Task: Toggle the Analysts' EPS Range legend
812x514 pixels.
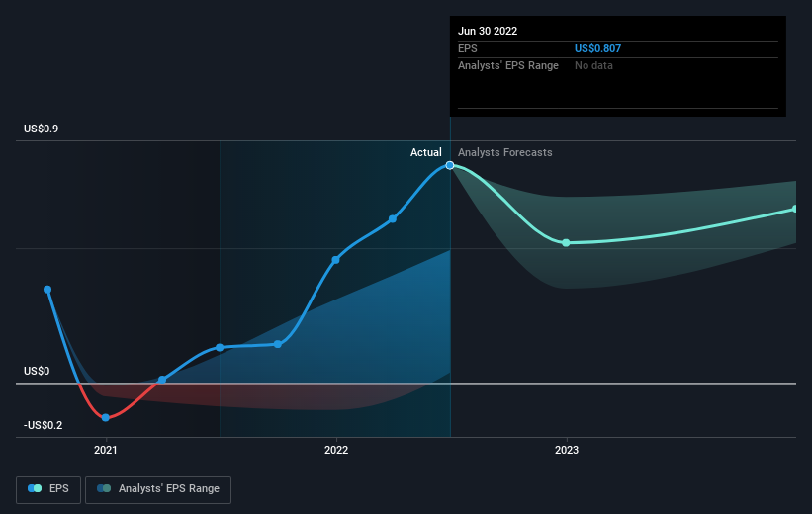Action: click(158, 489)
